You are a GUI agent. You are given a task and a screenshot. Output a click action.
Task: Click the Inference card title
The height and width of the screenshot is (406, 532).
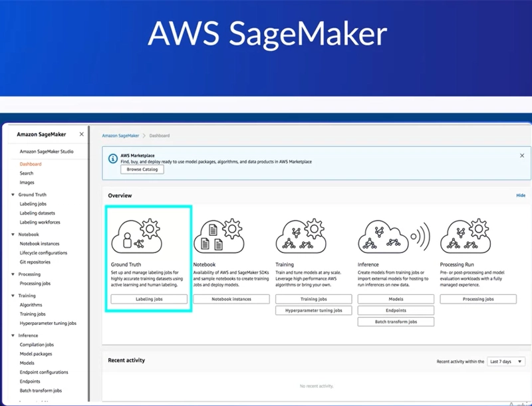(368, 264)
